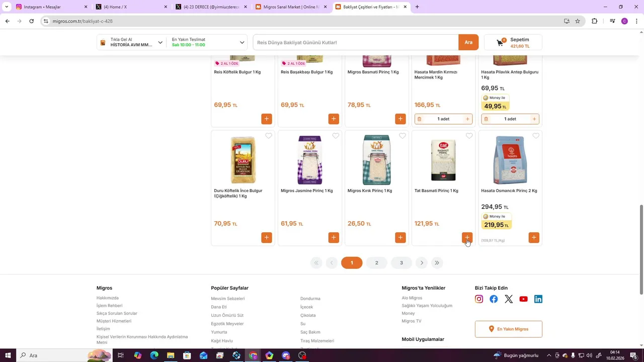Focus the product search field
Image resolution: width=644 pixels, height=362 pixels.
[x=356, y=43]
